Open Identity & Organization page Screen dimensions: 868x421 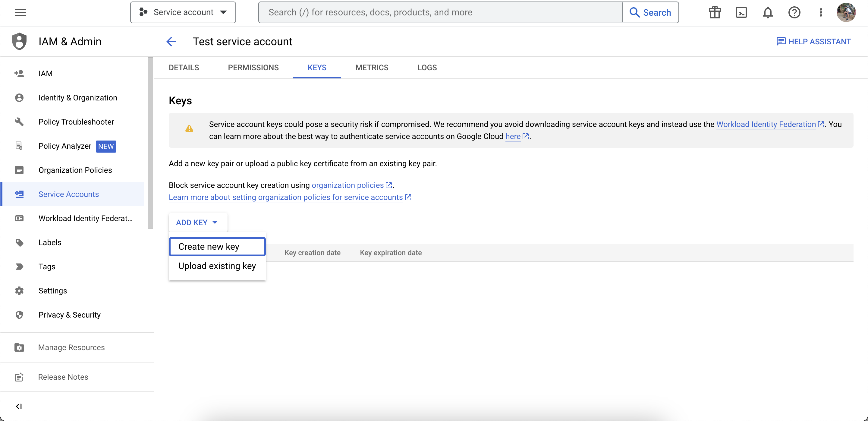[72, 98]
